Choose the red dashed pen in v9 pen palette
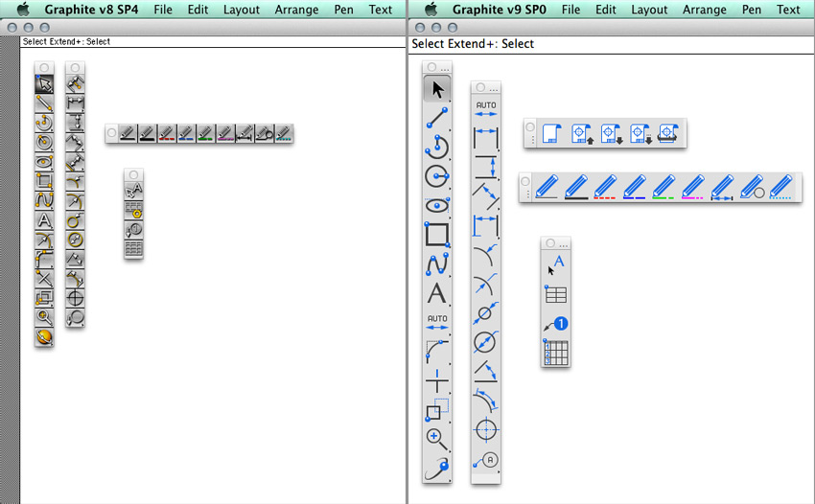 tap(605, 187)
